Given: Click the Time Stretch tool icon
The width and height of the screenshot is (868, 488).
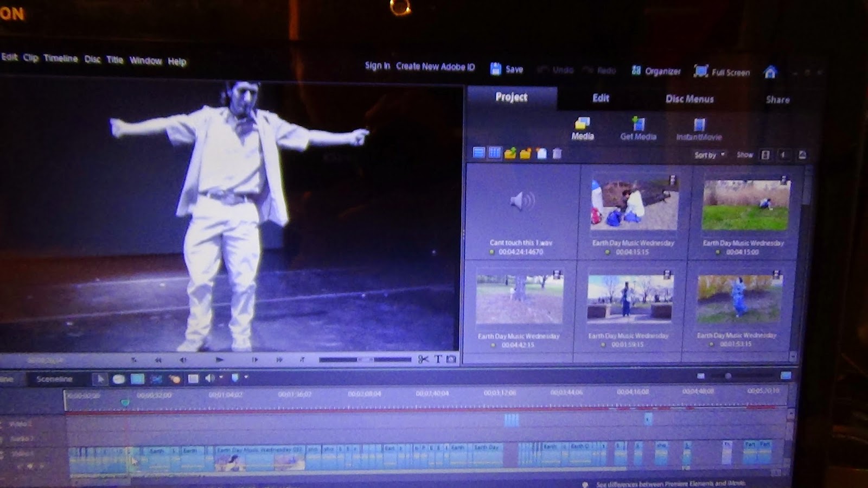Looking at the screenshot, I should (x=119, y=379).
